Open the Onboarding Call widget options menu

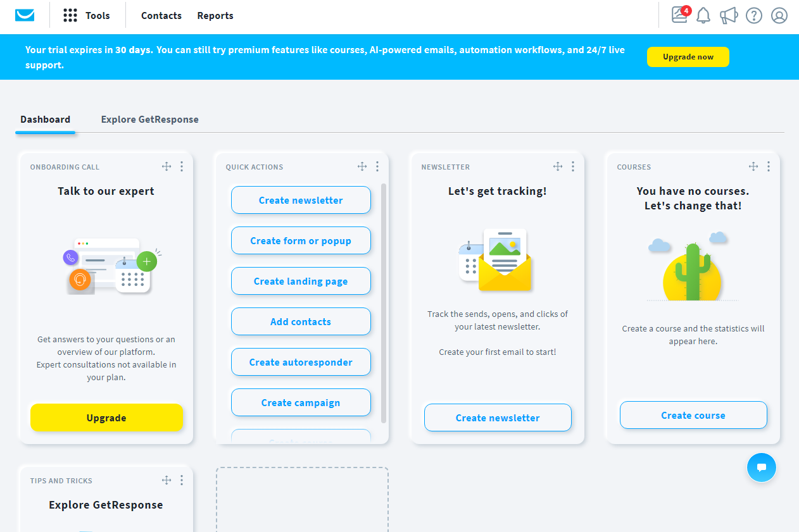pyautogui.click(x=182, y=166)
